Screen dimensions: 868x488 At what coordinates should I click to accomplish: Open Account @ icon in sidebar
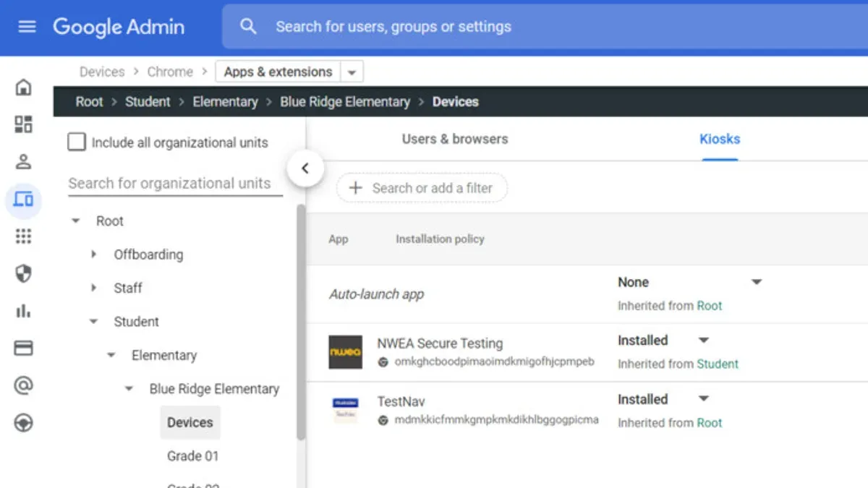24,385
